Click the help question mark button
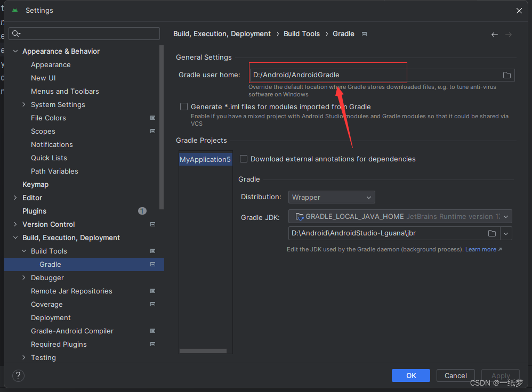Image resolution: width=532 pixels, height=392 pixels. 18,375
